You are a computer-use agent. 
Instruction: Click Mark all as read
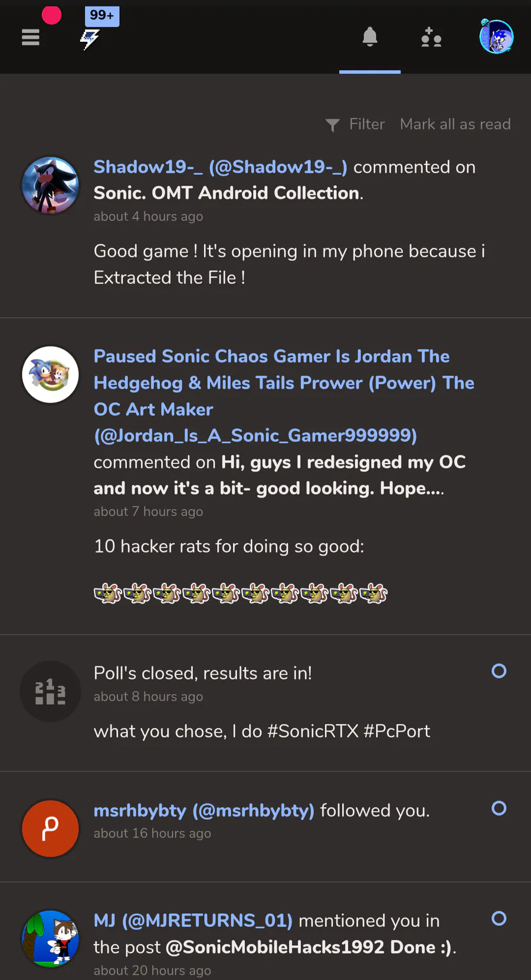click(455, 125)
